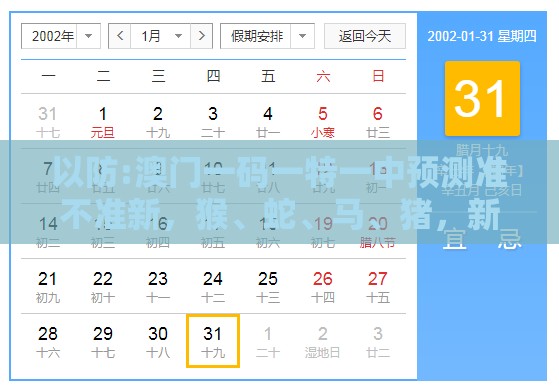The height and width of the screenshot is (385, 559).
Task: Pick Saturday January 26 十四
Action: coord(323,287)
